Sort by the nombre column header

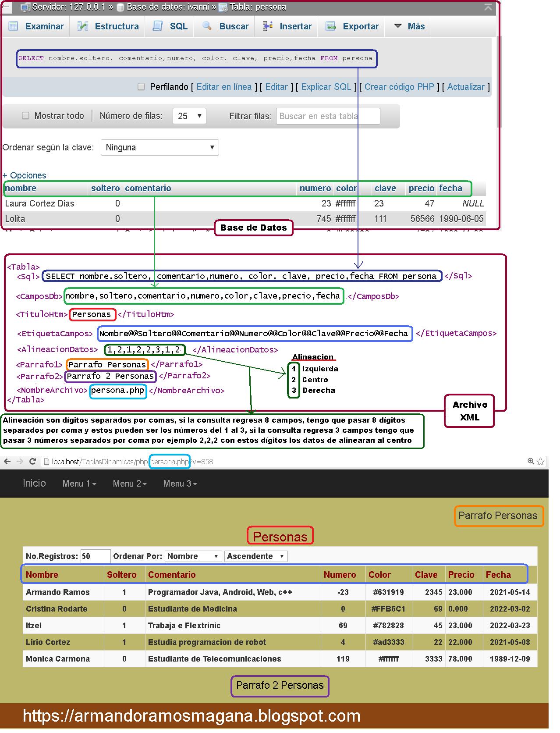coord(21,188)
